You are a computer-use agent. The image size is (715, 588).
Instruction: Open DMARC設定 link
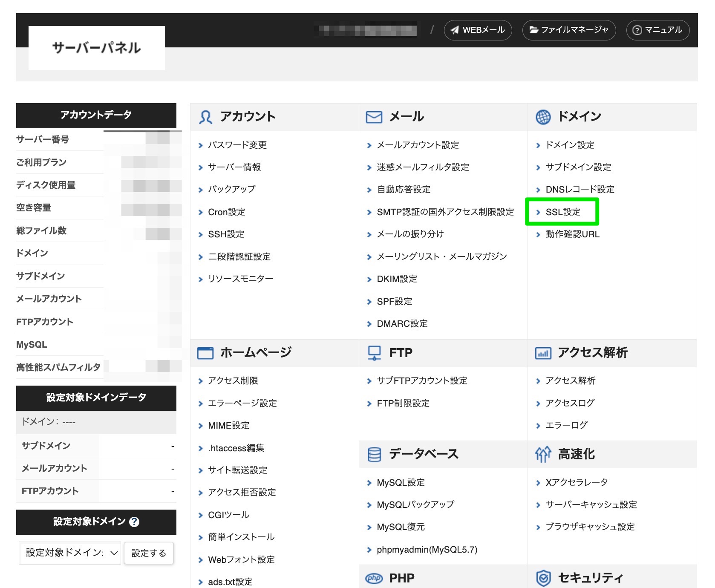pyautogui.click(x=402, y=323)
